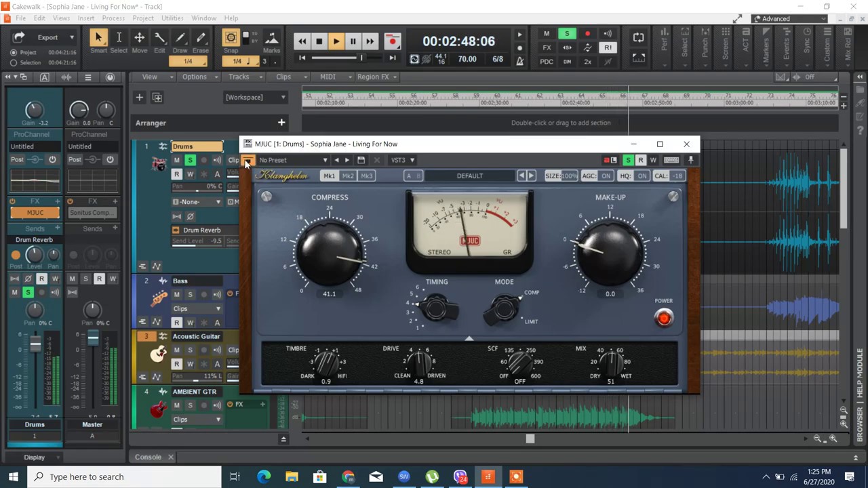Open AMBIENT GTR track Clips dropdown
868x488 pixels.
click(x=197, y=420)
